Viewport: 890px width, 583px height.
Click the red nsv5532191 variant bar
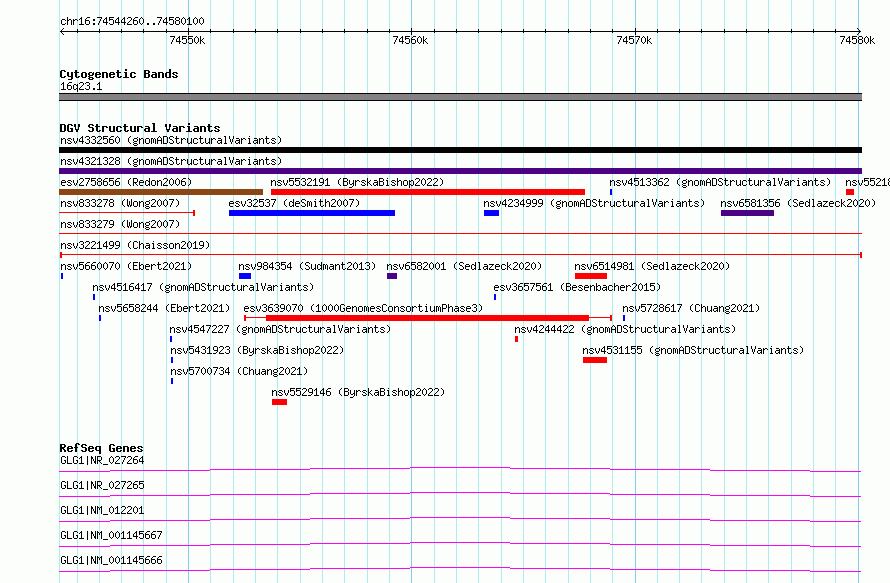coord(428,192)
